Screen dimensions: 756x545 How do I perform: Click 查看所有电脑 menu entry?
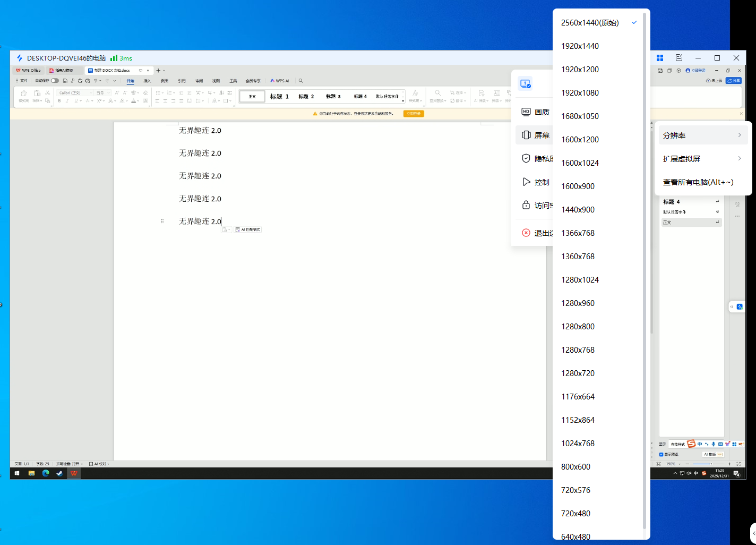coord(698,182)
